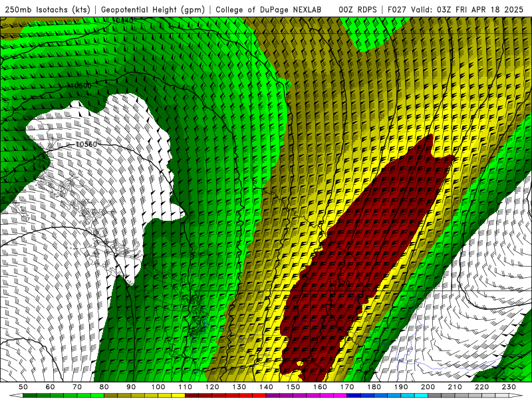This screenshot has width=532, height=399.
Task: Click the 60 value on the color scale
Action: (51, 387)
